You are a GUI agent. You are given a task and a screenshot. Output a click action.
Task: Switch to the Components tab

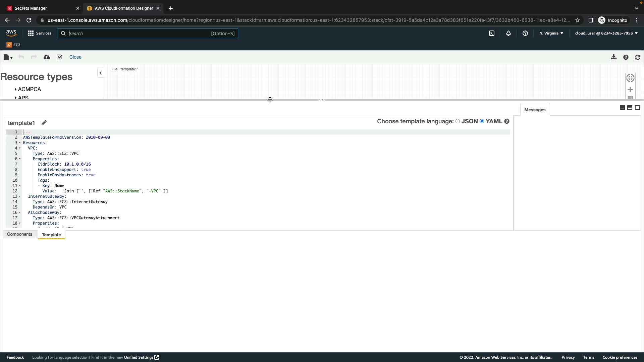click(19, 234)
